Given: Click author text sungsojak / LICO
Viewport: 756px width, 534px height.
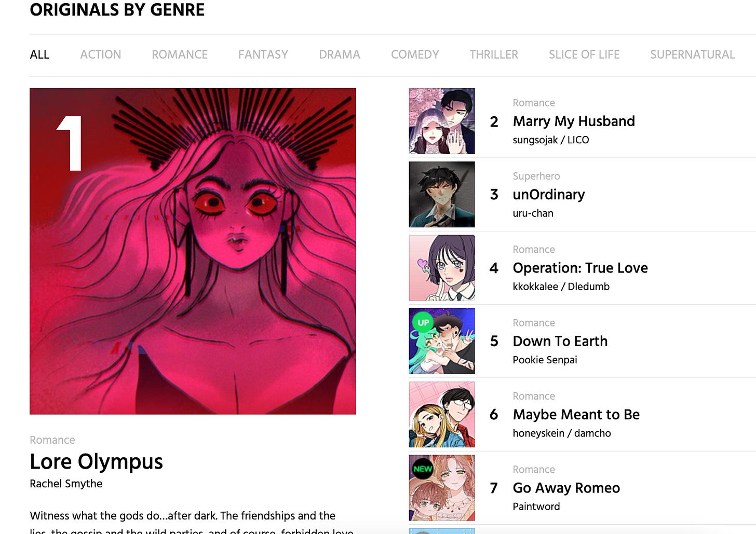Looking at the screenshot, I should tap(550, 140).
